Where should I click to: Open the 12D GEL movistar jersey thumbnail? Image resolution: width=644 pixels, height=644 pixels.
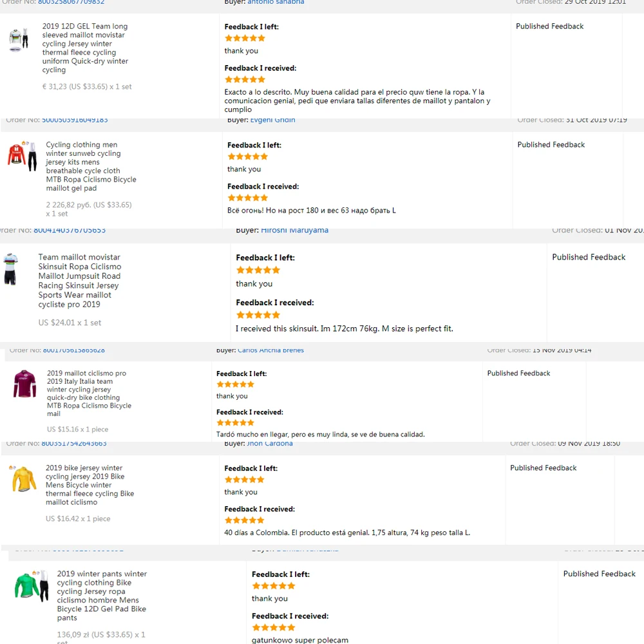[19, 40]
